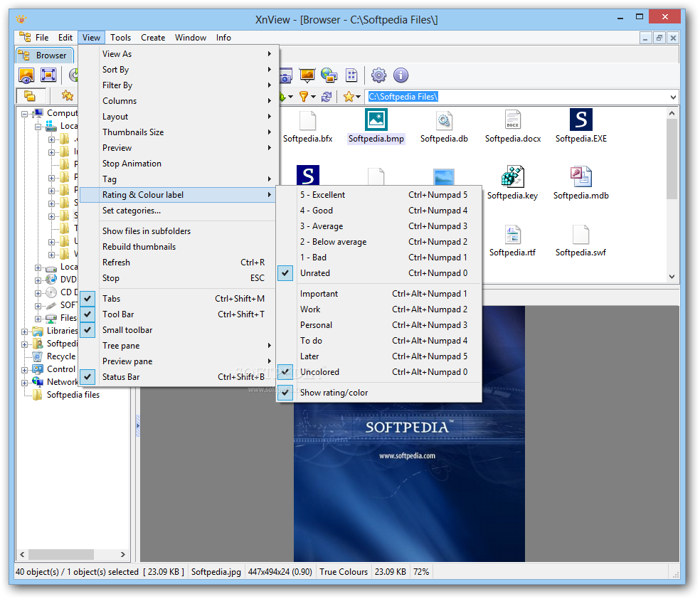Toggle the Tool Bar option
This screenshot has height=599, width=700.
[178, 314]
